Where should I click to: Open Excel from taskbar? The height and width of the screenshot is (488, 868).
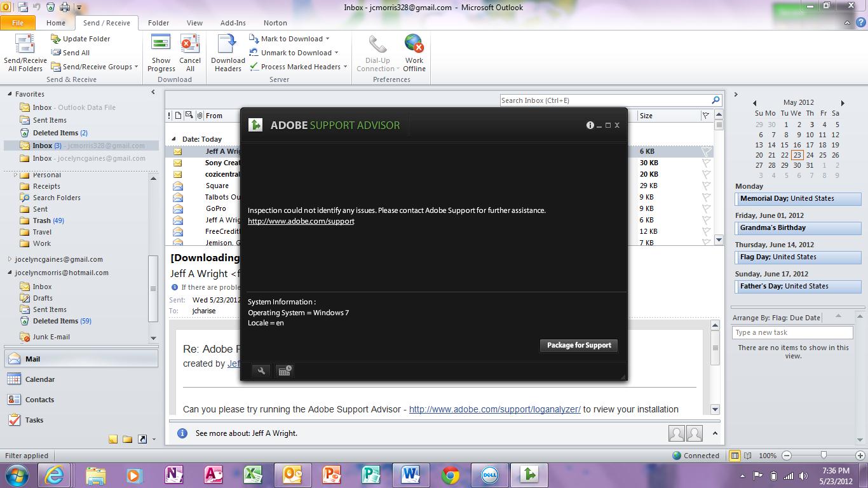point(253,475)
